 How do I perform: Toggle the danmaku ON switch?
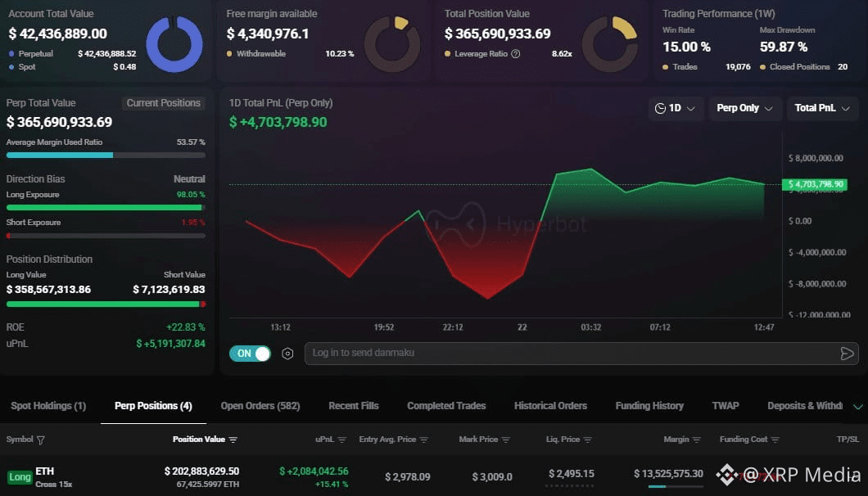(251, 354)
